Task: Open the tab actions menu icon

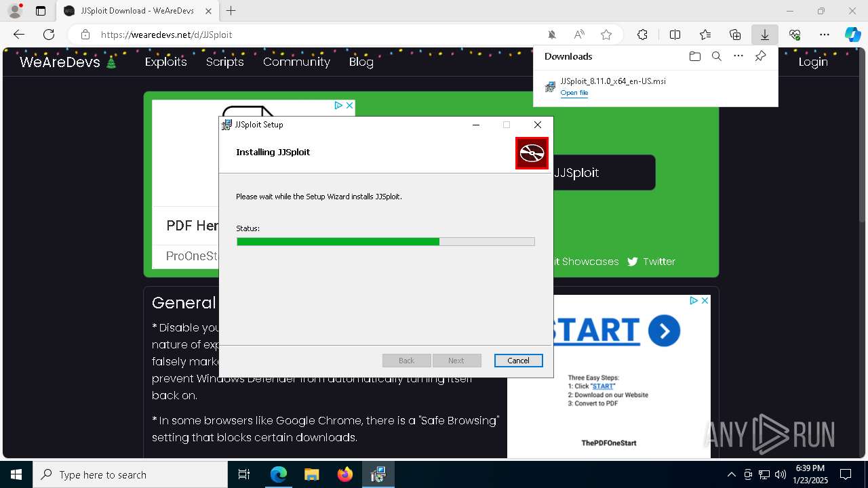Action: (x=41, y=11)
